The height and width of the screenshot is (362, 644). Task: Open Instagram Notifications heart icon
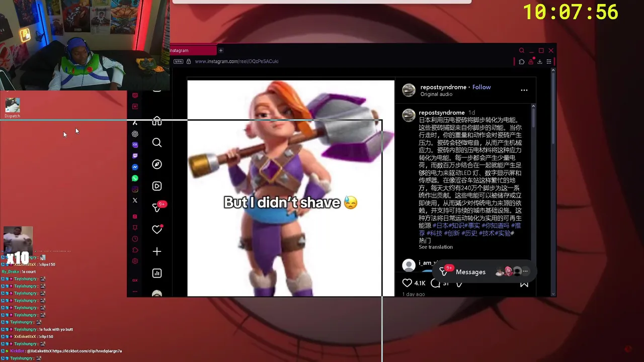tap(157, 229)
